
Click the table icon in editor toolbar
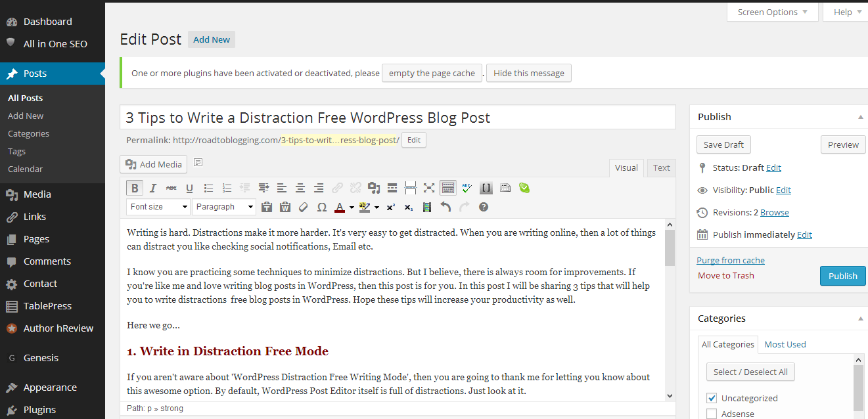click(x=505, y=188)
